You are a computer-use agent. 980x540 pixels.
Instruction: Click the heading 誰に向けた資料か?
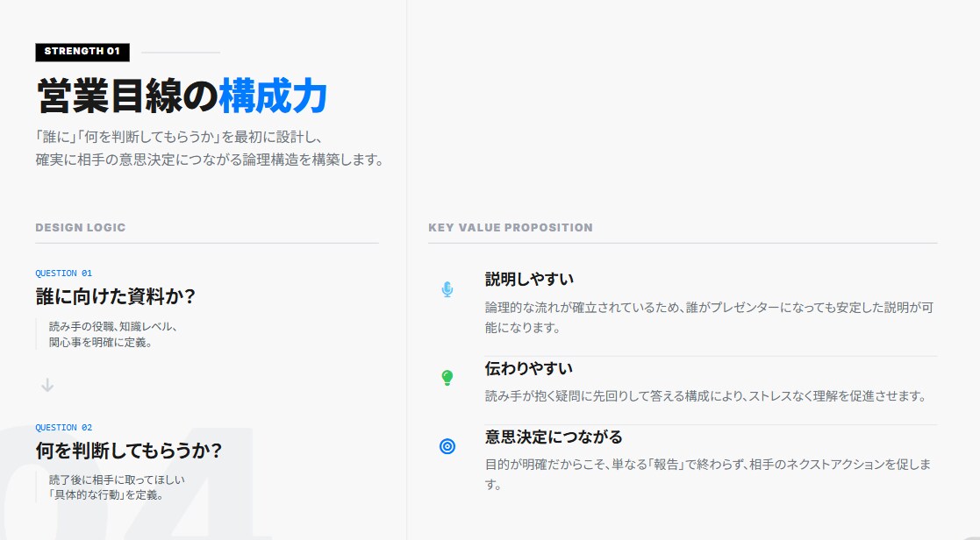pos(116,296)
